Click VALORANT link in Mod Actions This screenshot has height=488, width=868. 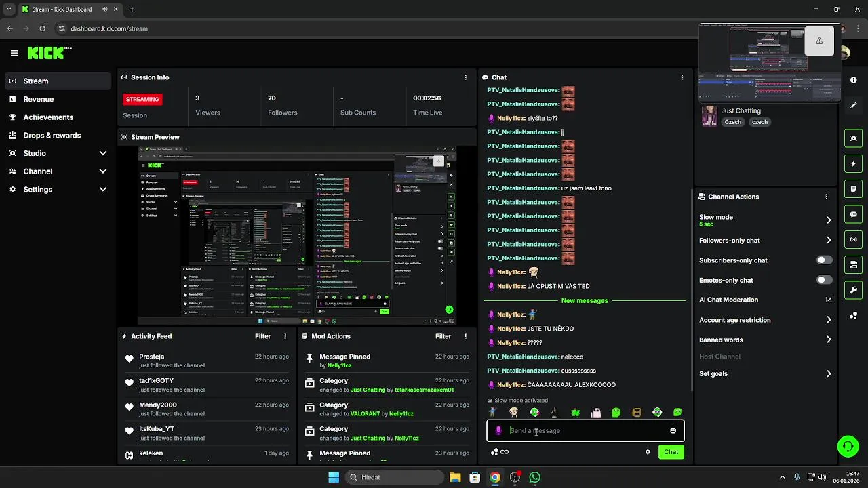(365, 413)
